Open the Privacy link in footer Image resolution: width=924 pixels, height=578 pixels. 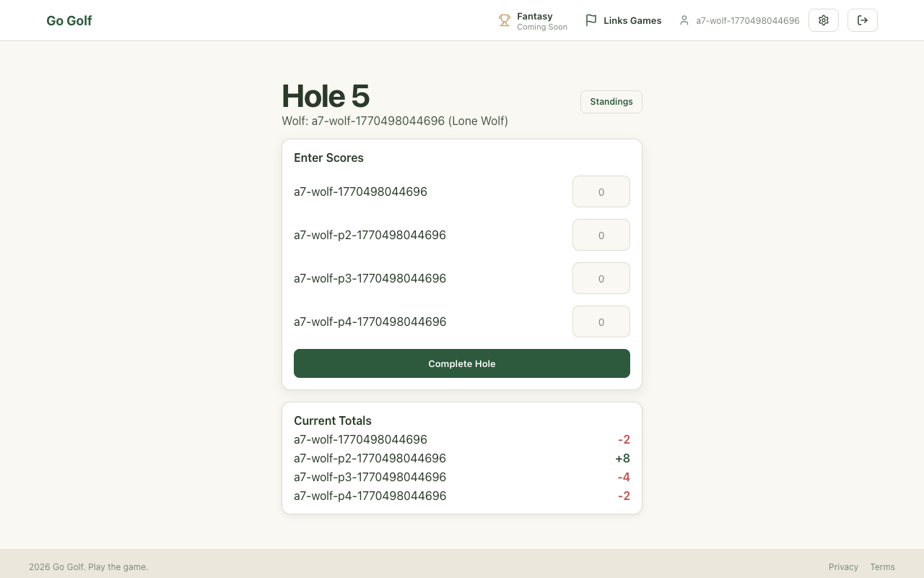point(843,567)
